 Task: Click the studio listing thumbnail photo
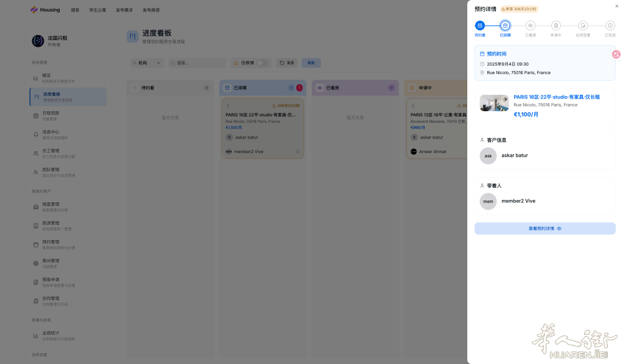point(494,103)
